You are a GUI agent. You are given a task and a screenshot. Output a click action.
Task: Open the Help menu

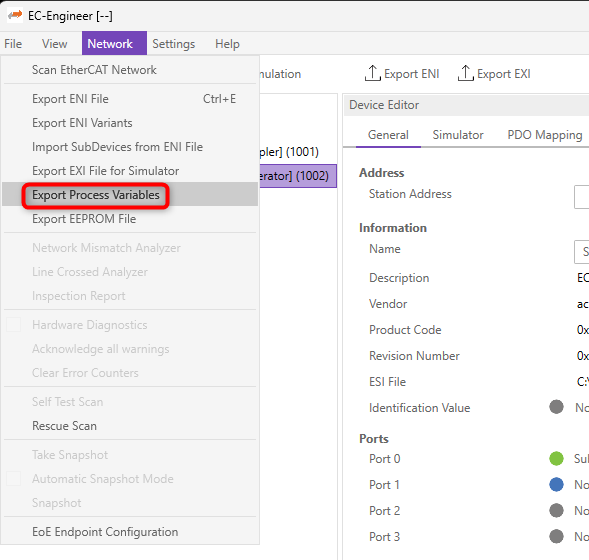(x=227, y=44)
